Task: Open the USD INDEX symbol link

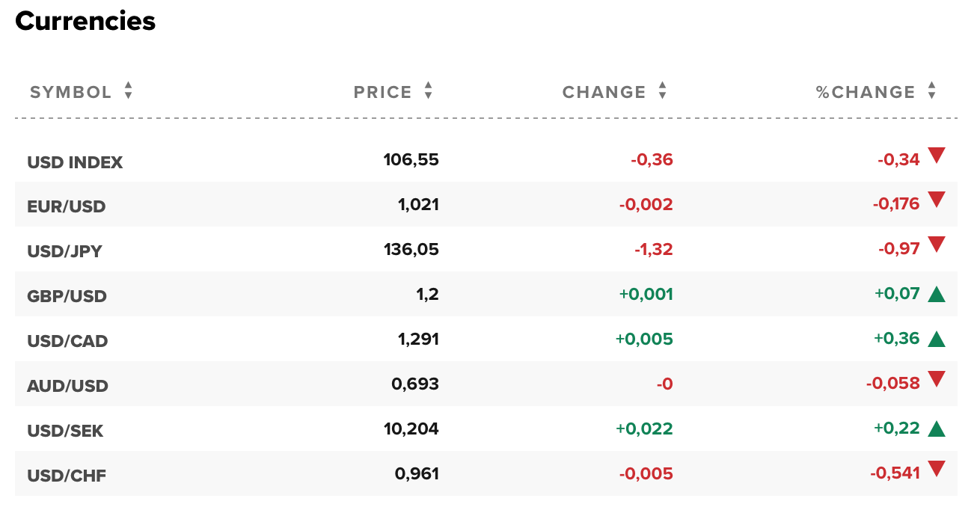Action: pyautogui.click(x=75, y=162)
